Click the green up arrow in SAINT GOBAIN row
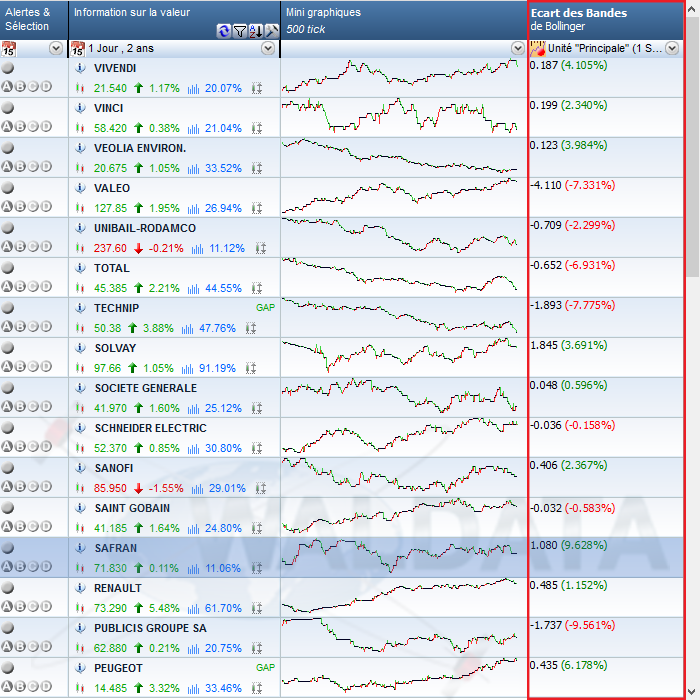The width and height of the screenshot is (700, 700). (138, 528)
